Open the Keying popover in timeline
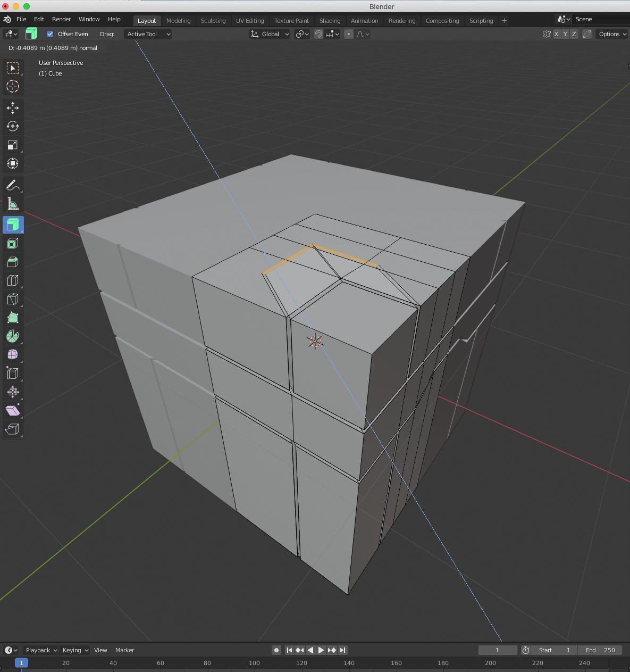Screen dimensions: 630x672 click(x=74, y=650)
